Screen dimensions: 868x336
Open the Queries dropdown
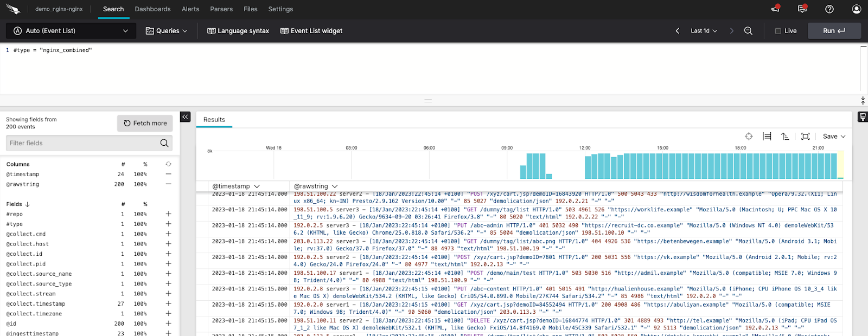[x=167, y=31]
